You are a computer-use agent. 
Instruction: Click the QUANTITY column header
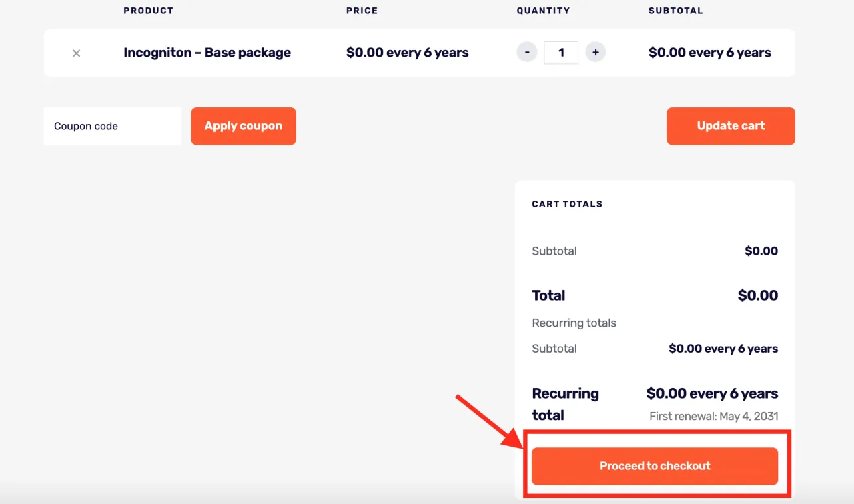tap(543, 11)
